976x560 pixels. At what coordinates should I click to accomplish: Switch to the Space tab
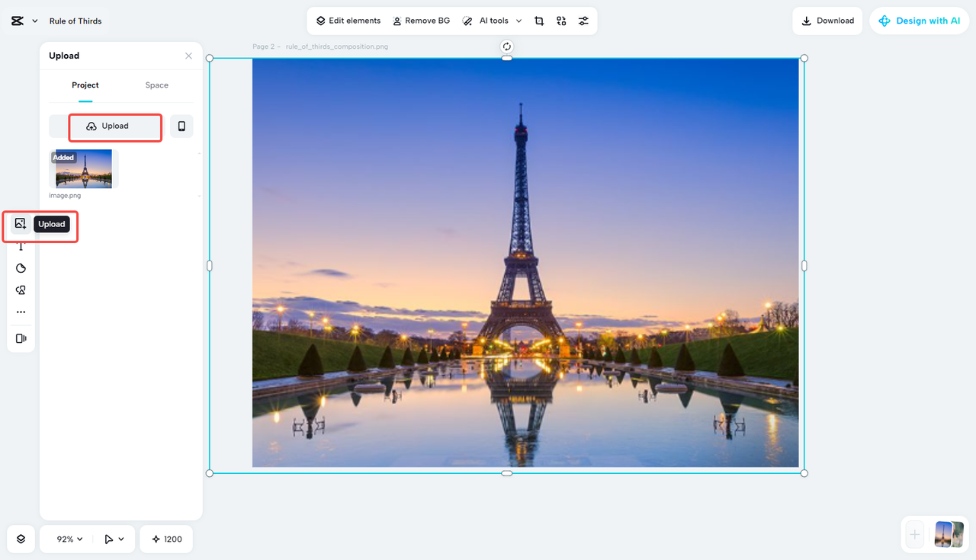pos(156,85)
